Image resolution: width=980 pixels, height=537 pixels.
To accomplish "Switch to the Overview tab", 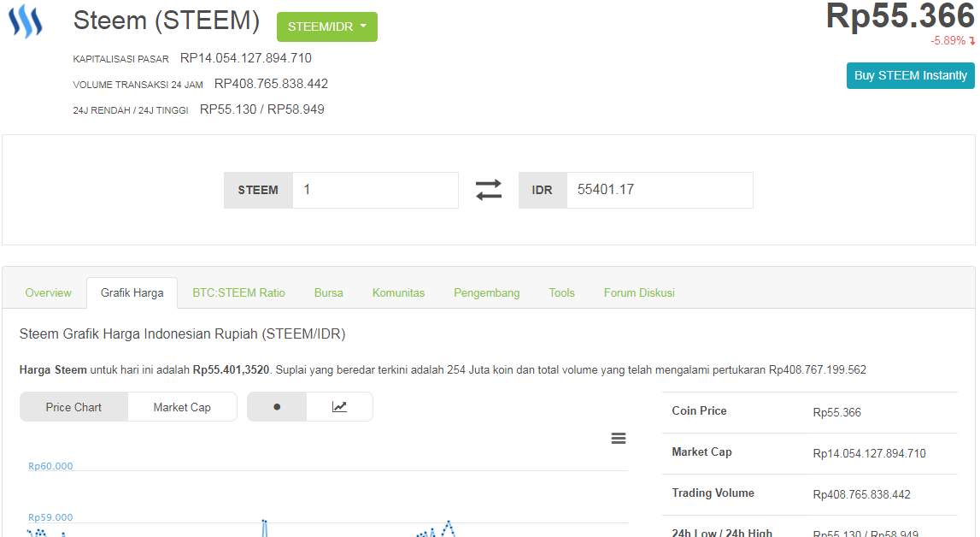I will [48, 292].
